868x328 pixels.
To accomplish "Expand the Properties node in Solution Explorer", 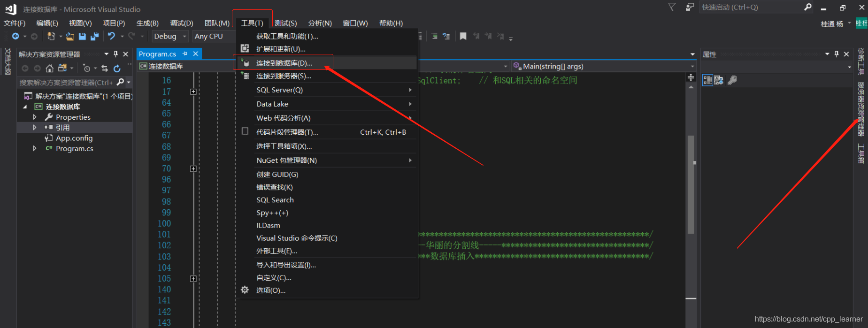I will (35, 117).
